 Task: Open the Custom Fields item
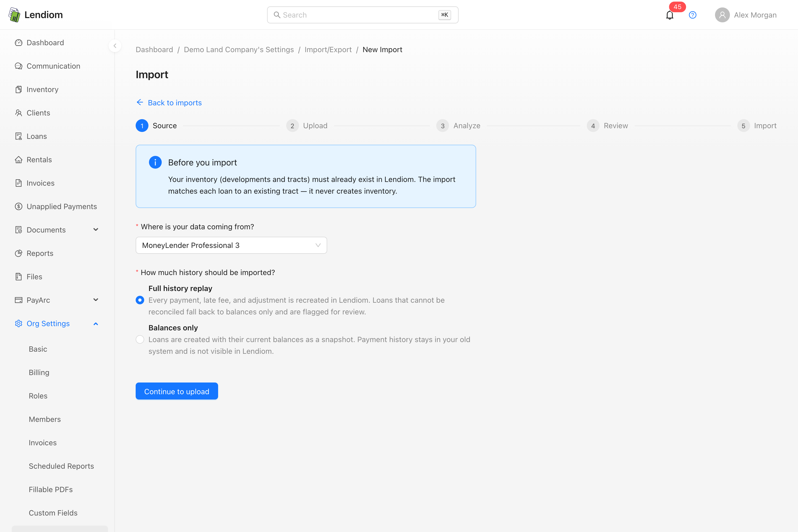pos(53,513)
